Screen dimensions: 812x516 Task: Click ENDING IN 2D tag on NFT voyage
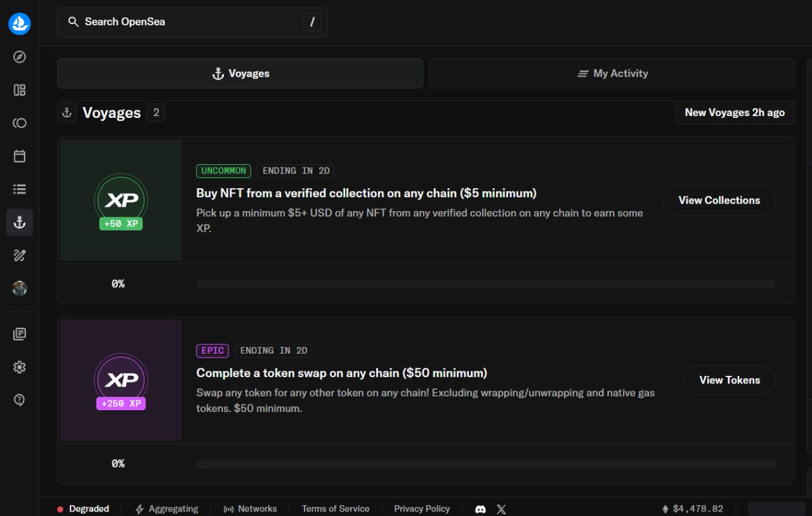tap(296, 171)
